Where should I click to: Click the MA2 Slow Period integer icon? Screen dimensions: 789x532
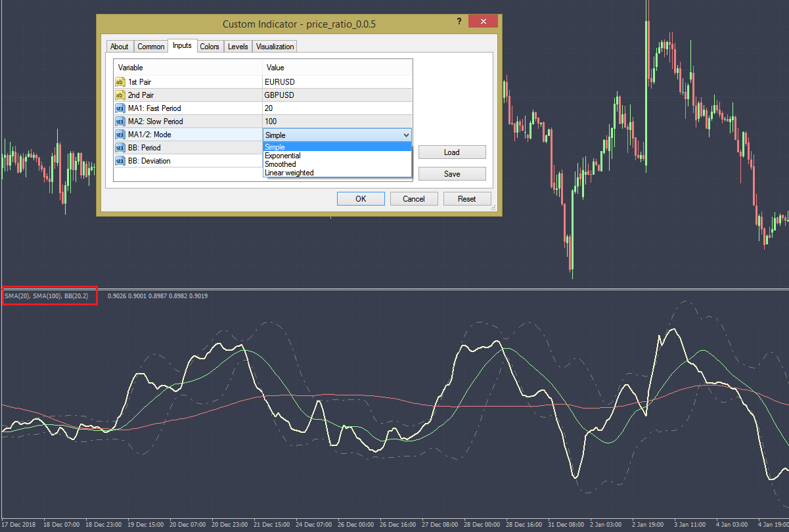click(120, 122)
